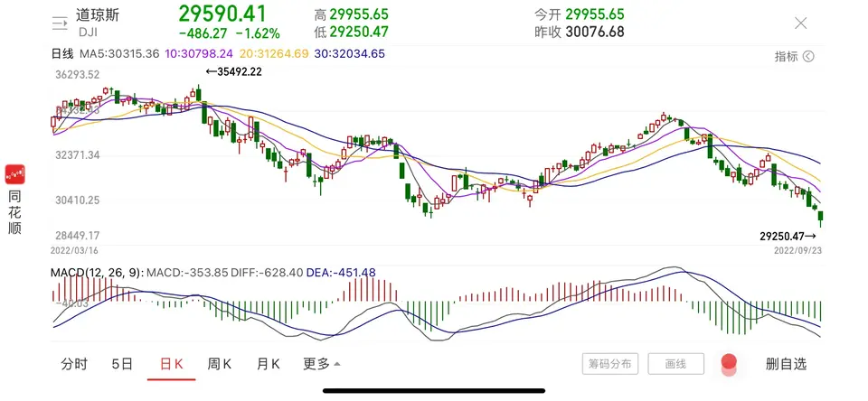Tap the 日线 label

(62, 54)
